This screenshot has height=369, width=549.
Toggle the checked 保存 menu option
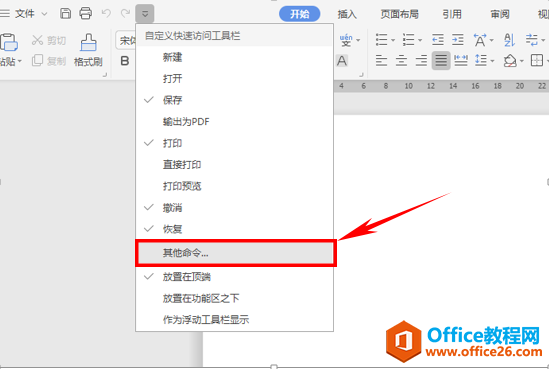234,100
